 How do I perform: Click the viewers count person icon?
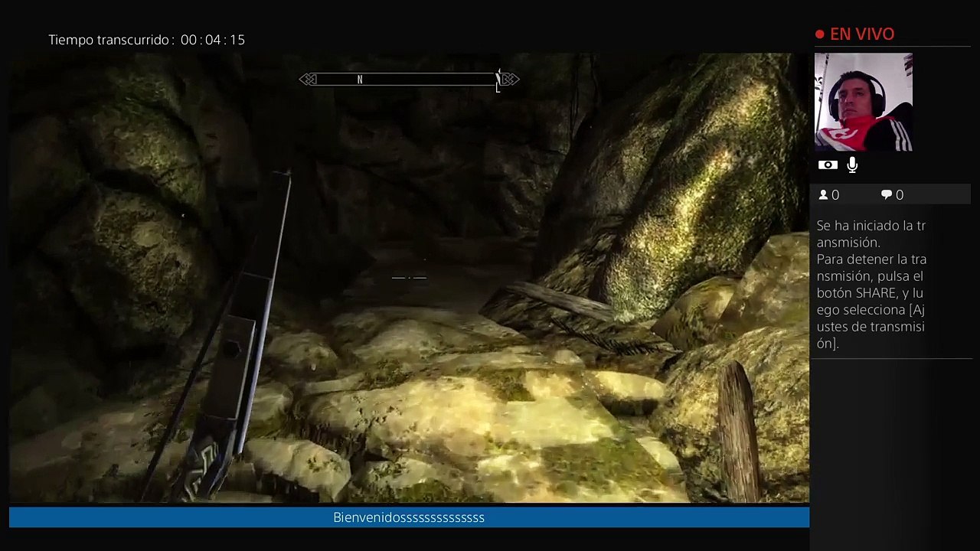pyautogui.click(x=824, y=195)
